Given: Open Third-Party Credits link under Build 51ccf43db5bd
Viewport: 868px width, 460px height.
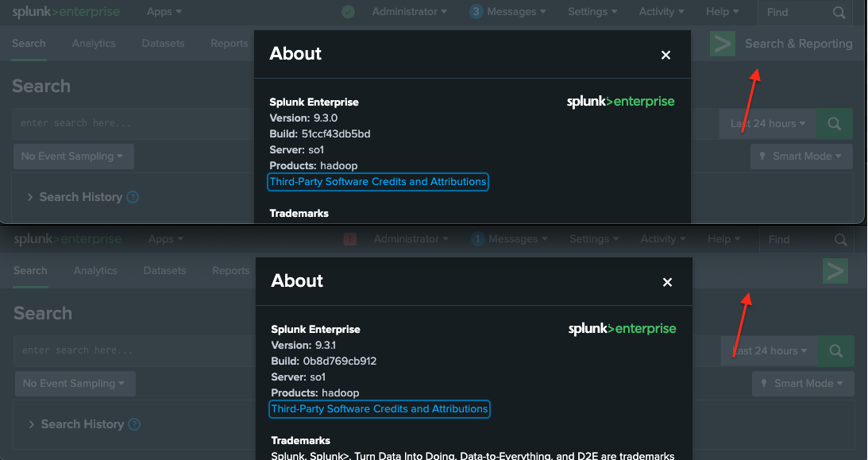Looking at the screenshot, I should 378,182.
